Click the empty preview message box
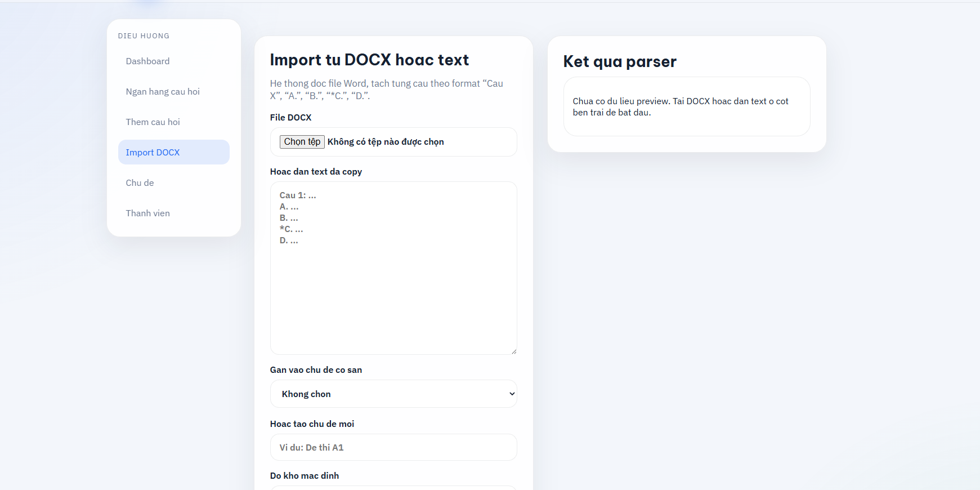Screen dimensions: 980x490 686,107
